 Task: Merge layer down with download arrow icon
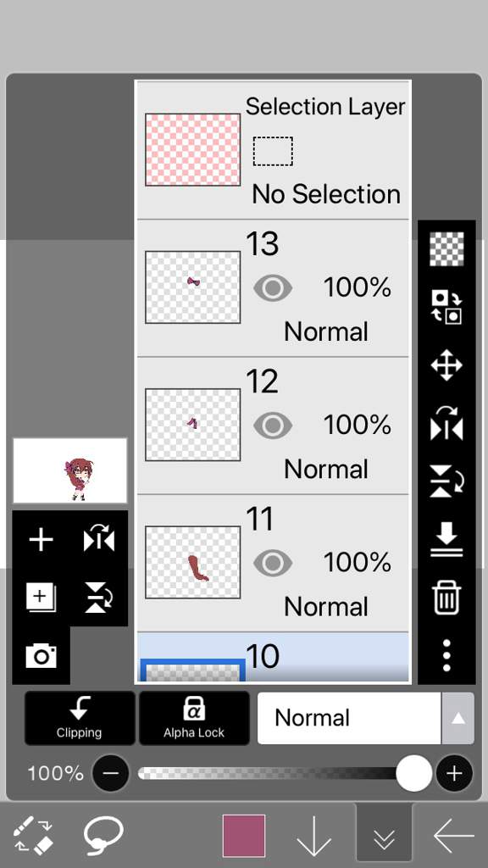(446, 540)
